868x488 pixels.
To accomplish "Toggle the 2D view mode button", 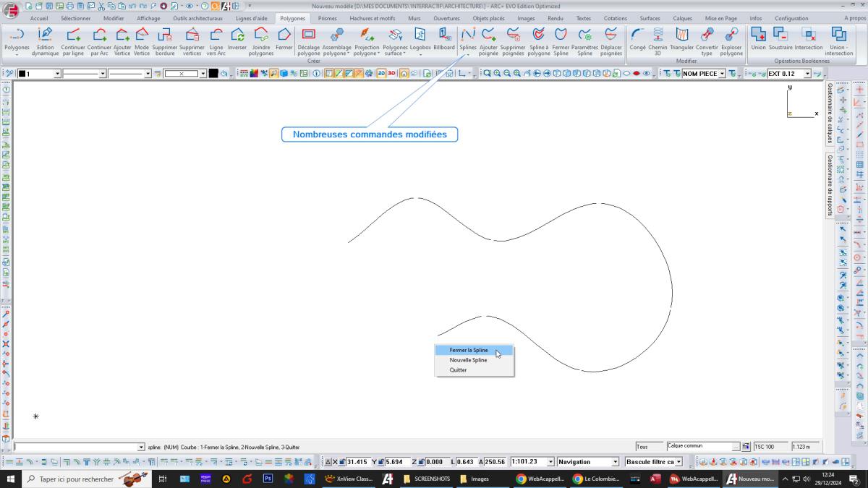I will [x=381, y=74].
